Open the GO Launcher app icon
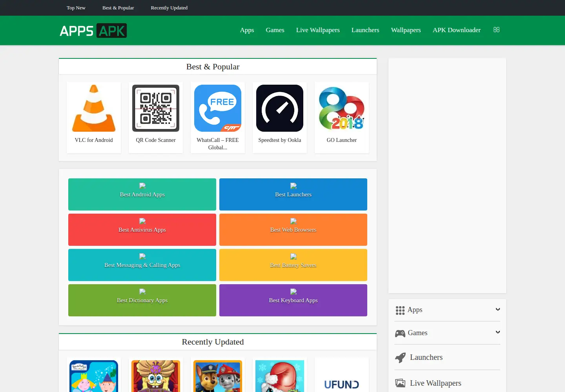This screenshot has height=392, width=565. [342, 108]
